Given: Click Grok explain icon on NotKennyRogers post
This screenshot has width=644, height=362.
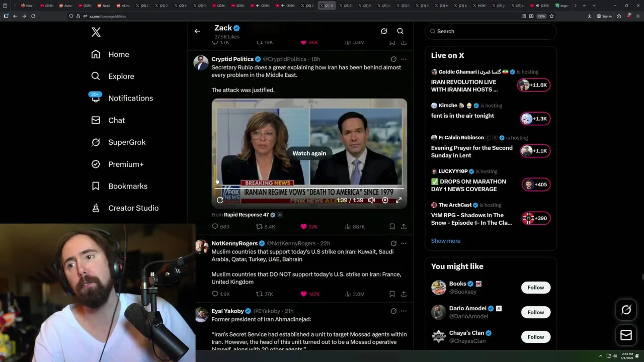Looking at the screenshot, I should click(x=393, y=243).
